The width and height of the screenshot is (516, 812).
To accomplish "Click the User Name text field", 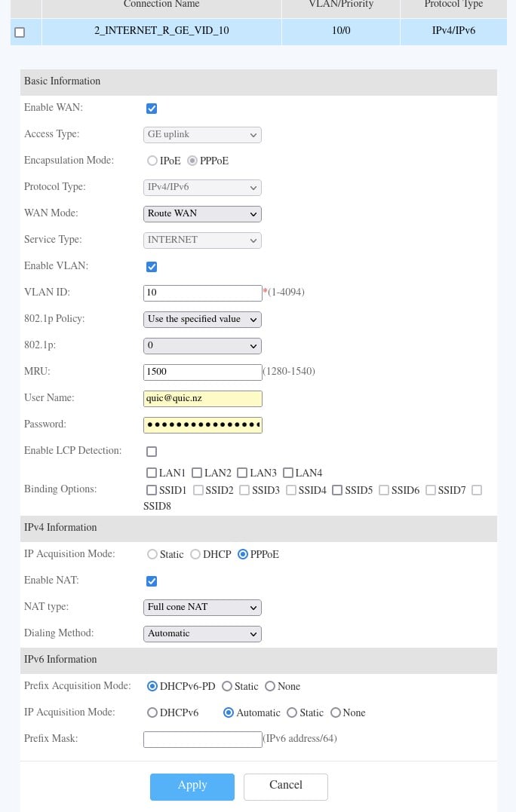I will coord(202,399).
